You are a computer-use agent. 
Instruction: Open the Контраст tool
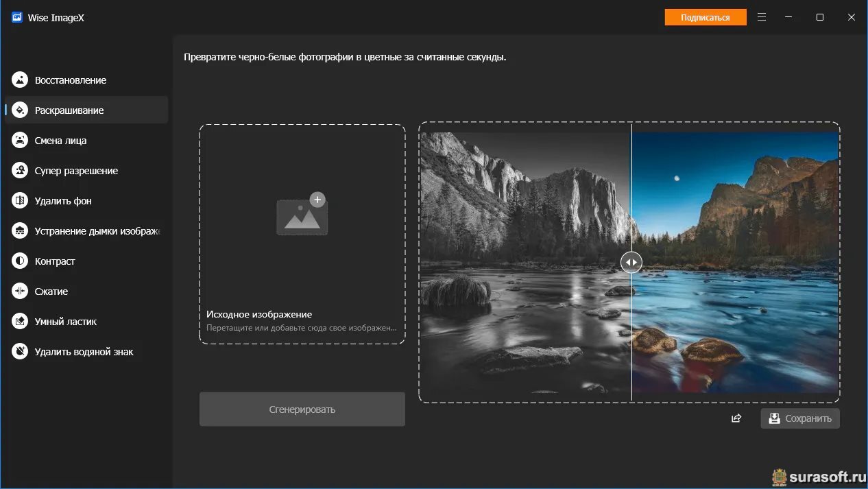pyautogui.click(x=86, y=261)
